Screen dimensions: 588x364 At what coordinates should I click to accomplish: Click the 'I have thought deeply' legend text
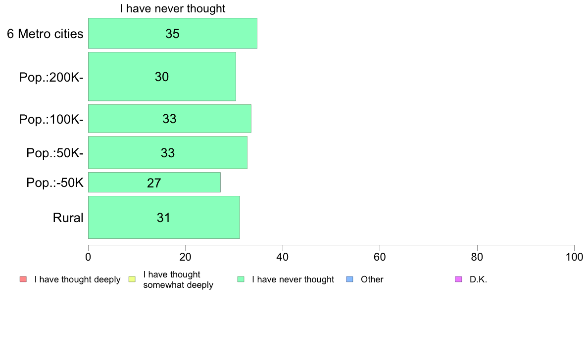[x=77, y=279]
